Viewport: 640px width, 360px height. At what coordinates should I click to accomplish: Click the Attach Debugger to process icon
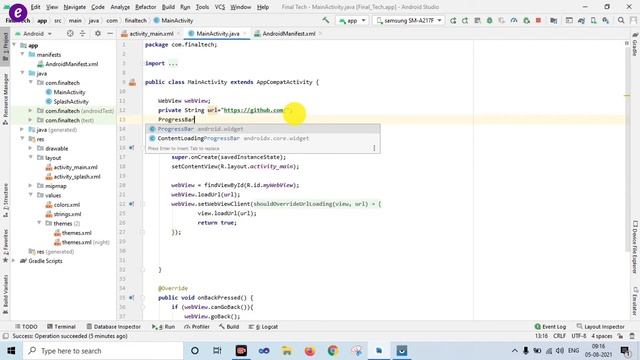pyautogui.click(x=527, y=20)
